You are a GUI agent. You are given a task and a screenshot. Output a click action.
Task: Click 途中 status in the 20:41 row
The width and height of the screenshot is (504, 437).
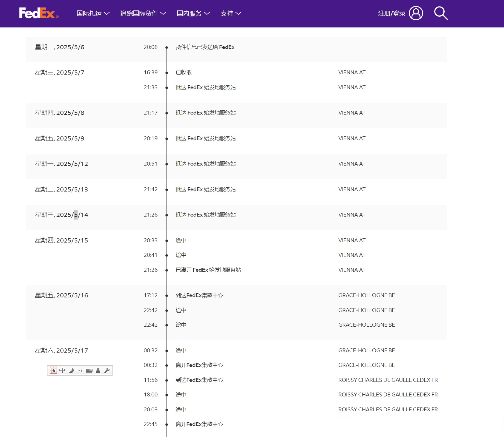181,255
